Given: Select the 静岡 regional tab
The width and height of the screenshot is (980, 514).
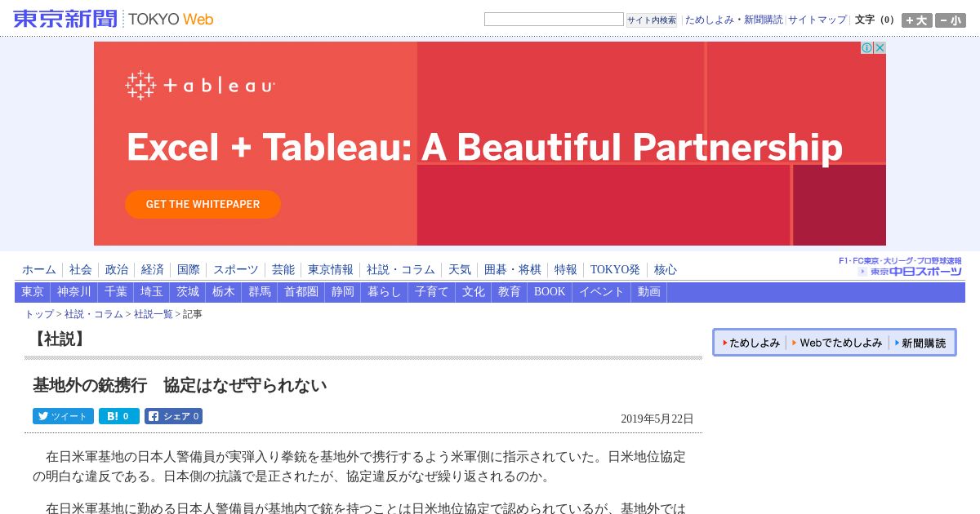Looking at the screenshot, I should 343,292.
